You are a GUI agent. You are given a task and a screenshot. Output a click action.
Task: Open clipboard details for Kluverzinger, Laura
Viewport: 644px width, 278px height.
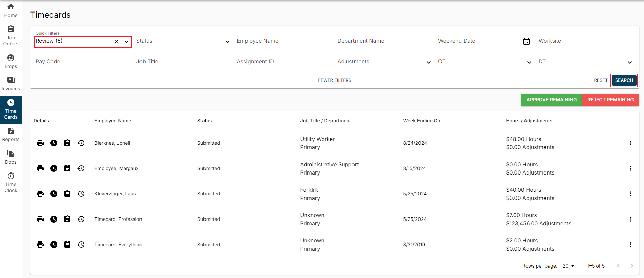tap(67, 194)
